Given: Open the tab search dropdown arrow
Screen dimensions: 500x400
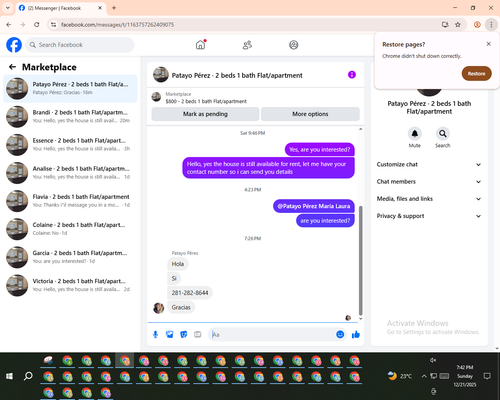Looking at the screenshot, I should 8,8.
